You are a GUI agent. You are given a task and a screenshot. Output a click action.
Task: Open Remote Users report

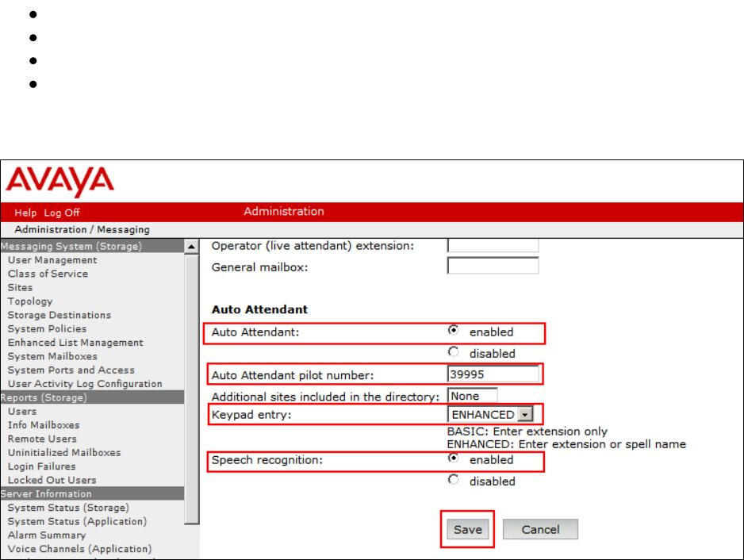tap(42, 439)
